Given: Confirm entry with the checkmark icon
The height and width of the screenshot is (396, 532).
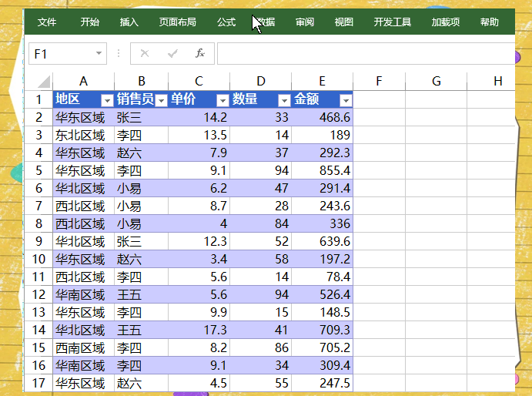Looking at the screenshot, I should tap(172, 53).
